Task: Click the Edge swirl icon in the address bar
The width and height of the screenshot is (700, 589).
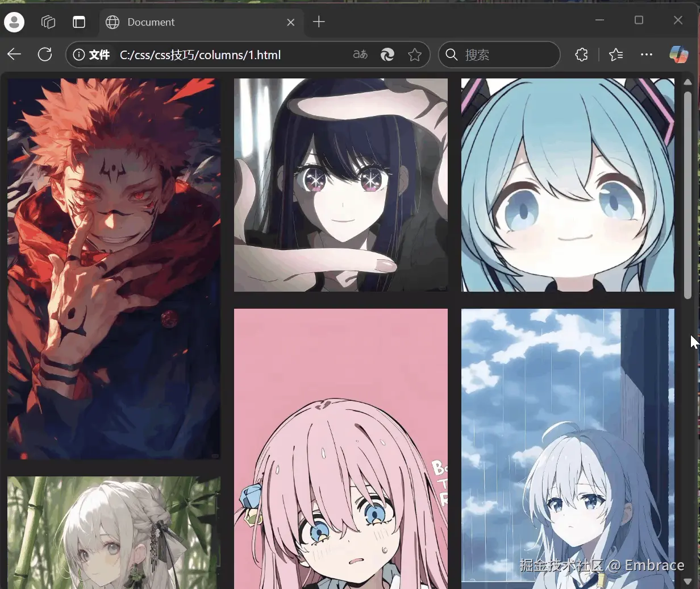Action: tap(388, 55)
